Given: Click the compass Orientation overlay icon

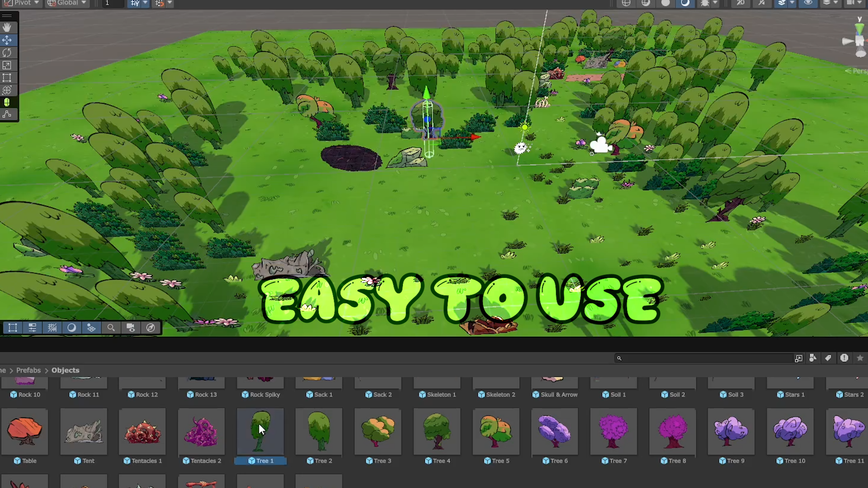Looking at the screenshot, I should pyautogui.click(x=151, y=328).
